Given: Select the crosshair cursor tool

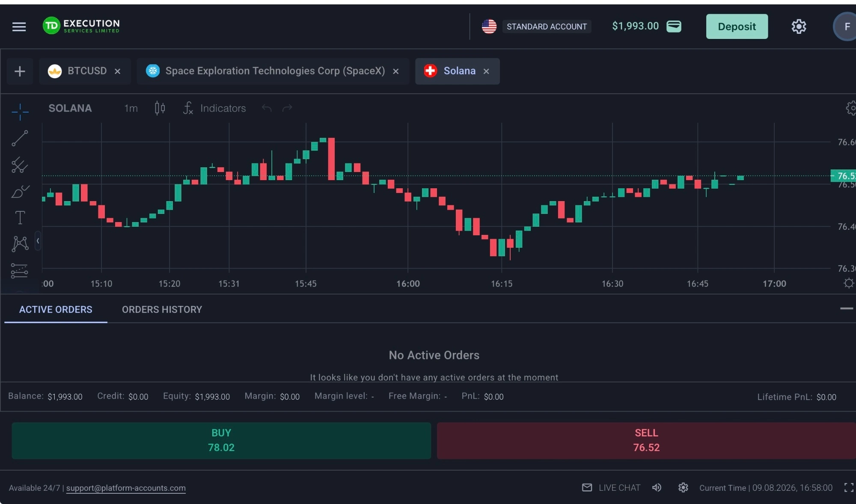Looking at the screenshot, I should 20,112.
